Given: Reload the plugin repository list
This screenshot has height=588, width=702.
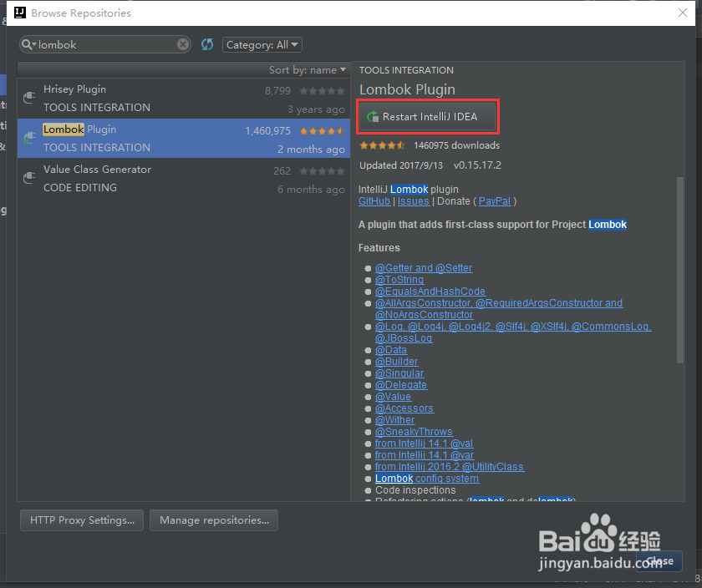Looking at the screenshot, I should coord(207,44).
